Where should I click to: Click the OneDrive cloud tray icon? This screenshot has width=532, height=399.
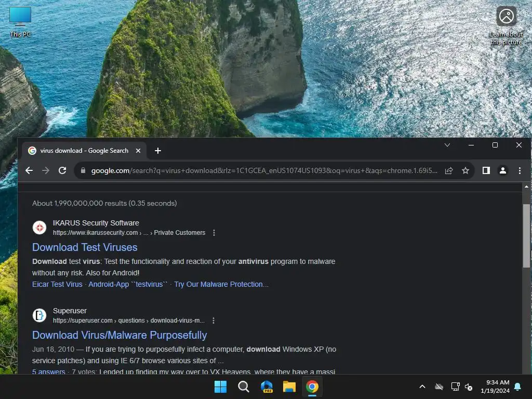439,387
